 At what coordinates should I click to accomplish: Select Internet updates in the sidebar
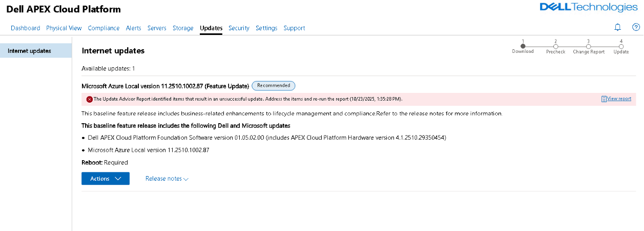29,51
